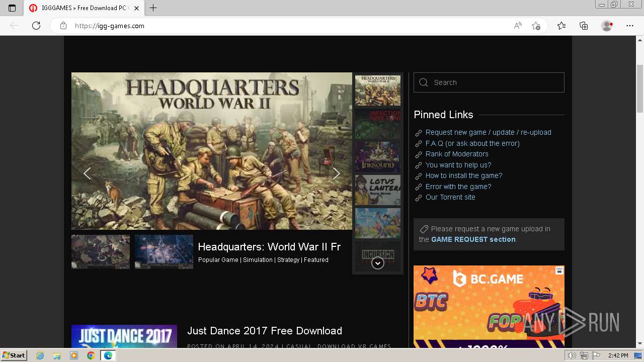Viewport: 644px width, 362px height.
Task: Open File Explorer from taskbar
Action: tap(57, 355)
